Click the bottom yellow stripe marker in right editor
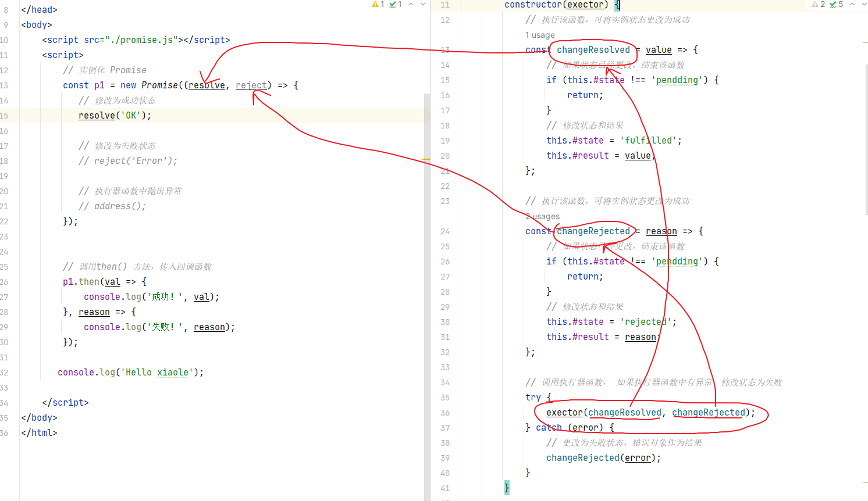The image size is (868, 501). pyautogui.click(x=865, y=482)
